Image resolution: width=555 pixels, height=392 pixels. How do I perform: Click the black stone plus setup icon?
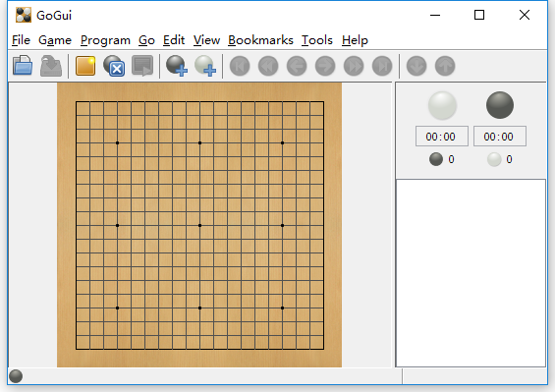click(x=177, y=66)
